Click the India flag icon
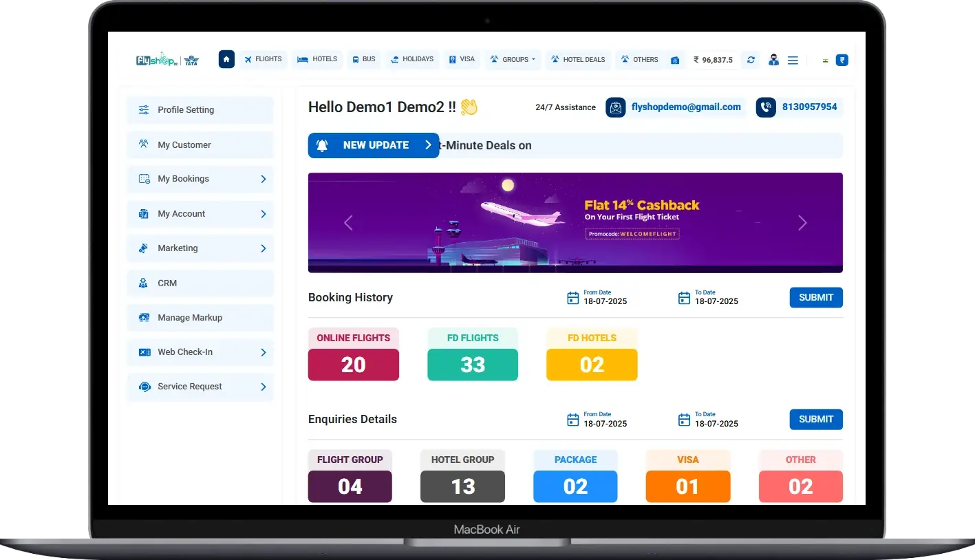The width and height of the screenshot is (975, 560). coord(825,60)
